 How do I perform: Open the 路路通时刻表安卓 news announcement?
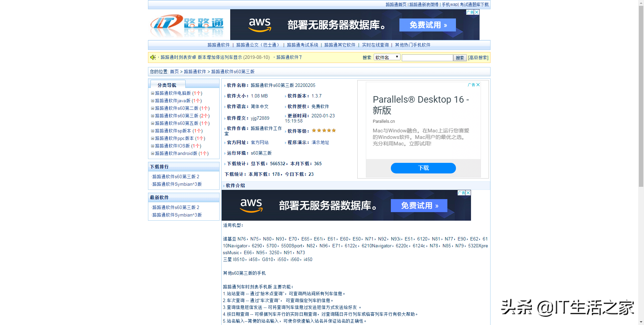[x=215, y=57]
